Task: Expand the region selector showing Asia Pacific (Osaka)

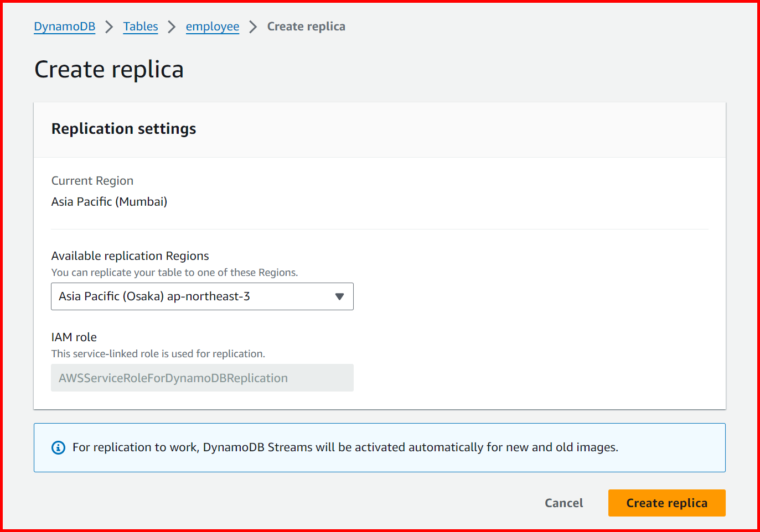Action: 202,296
